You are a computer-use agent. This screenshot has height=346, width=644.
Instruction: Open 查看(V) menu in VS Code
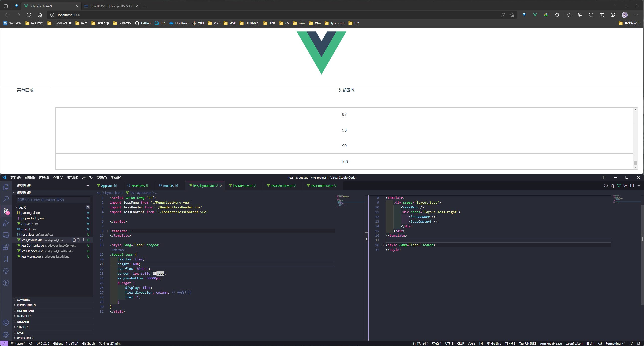click(x=58, y=178)
